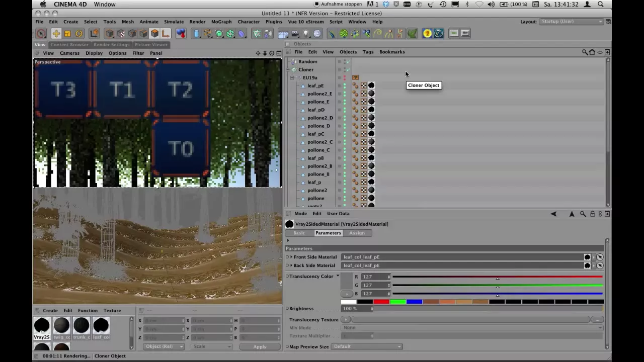Expand Front Side Material section
The height and width of the screenshot is (362, 644).
point(291,257)
